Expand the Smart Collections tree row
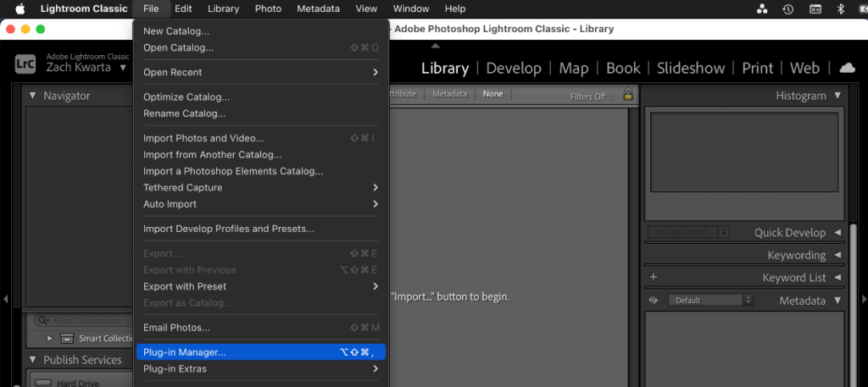Viewport: 868px width, 387px height. click(x=50, y=339)
